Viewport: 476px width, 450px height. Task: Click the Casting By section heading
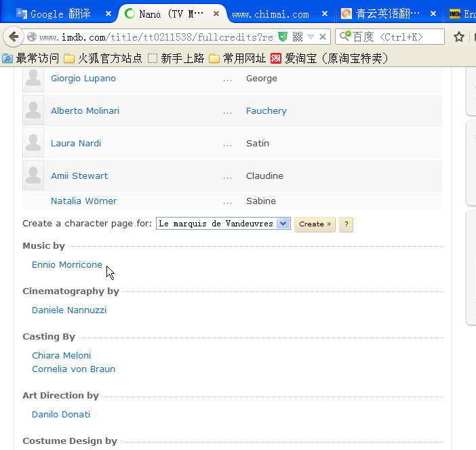click(49, 337)
